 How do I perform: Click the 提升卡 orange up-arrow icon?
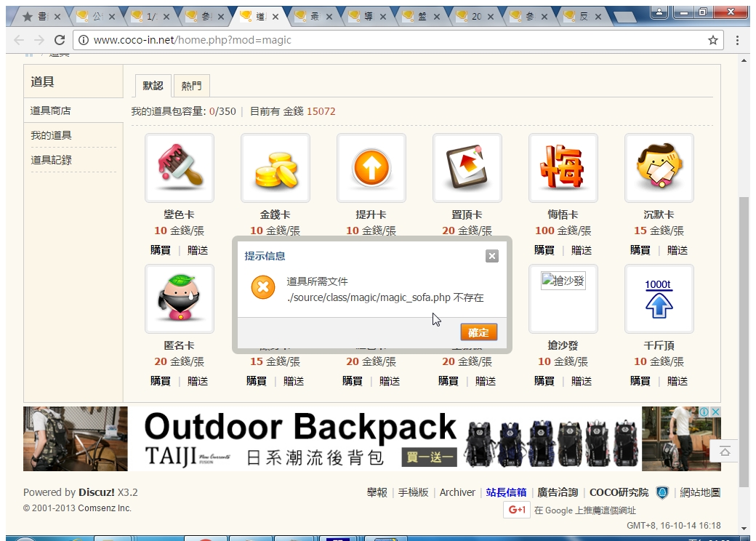point(371,168)
